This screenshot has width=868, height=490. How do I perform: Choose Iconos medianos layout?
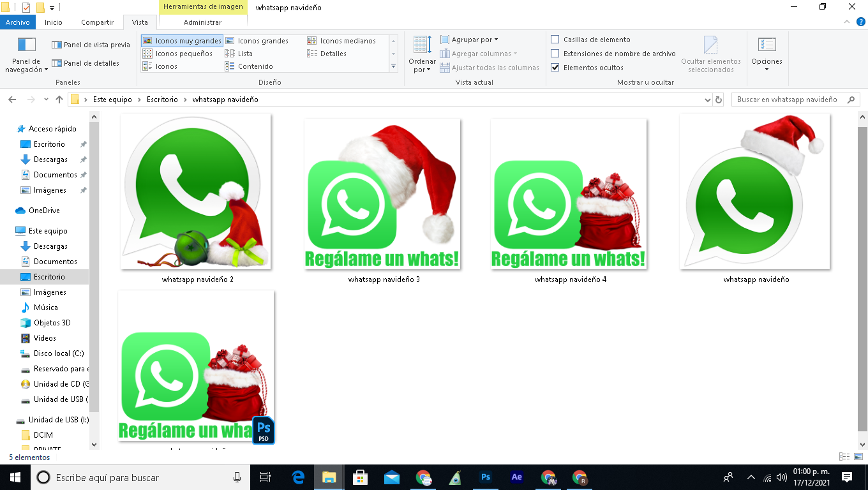point(341,41)
